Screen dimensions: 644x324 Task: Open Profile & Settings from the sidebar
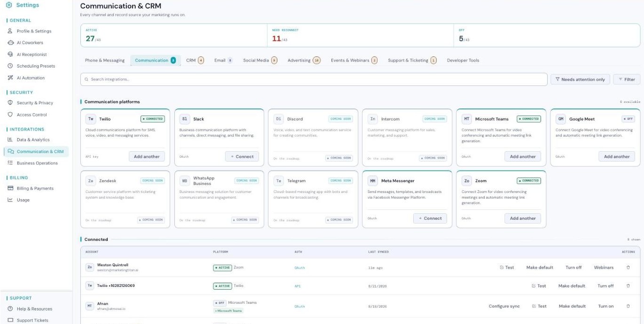pos(34,31)
